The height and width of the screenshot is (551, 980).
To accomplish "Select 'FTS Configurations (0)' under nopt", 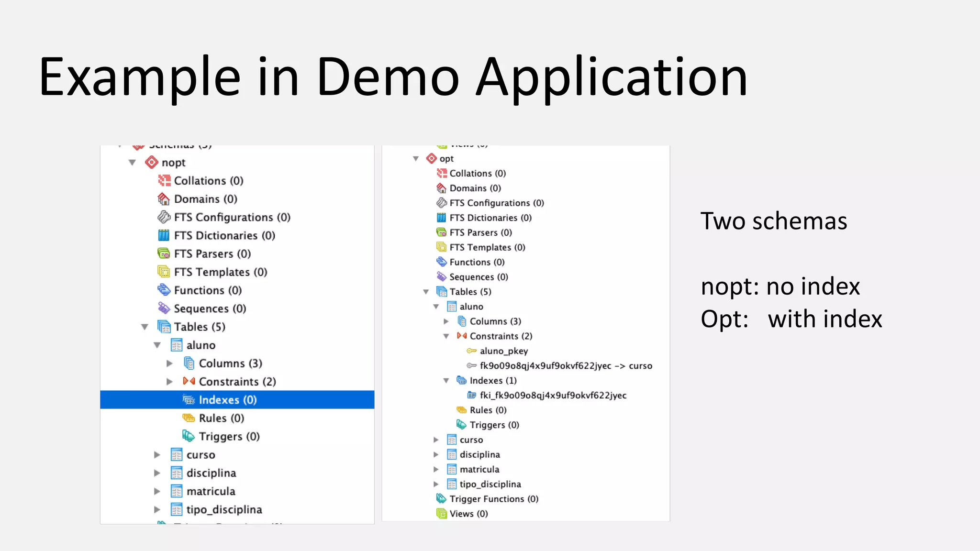I will tap(232, 217).
